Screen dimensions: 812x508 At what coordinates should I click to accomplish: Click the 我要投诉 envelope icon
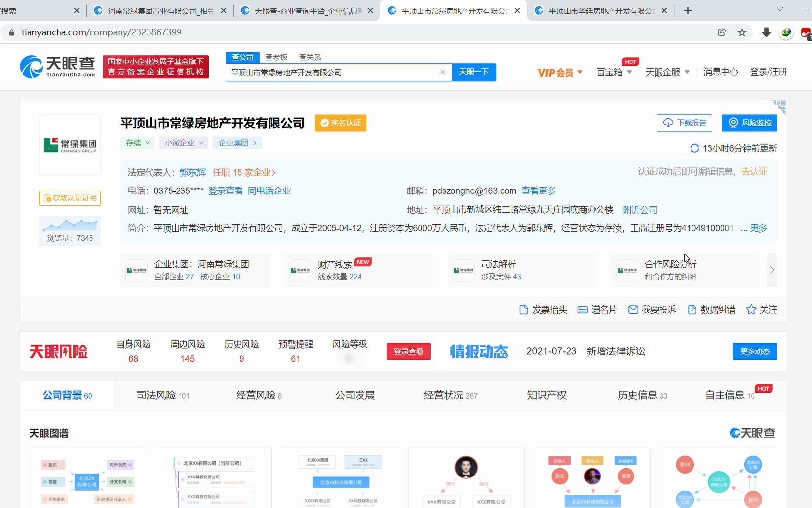point(633,310)
